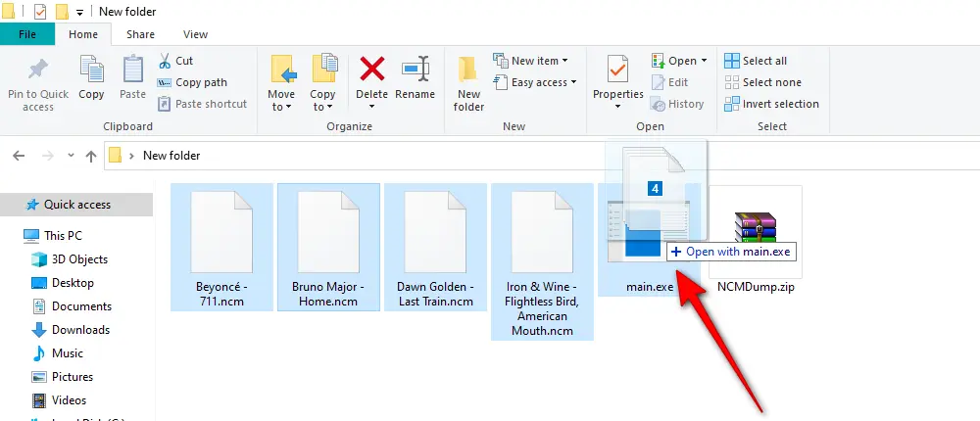Select Bruno Major - Home.ncm file
Viewport: 980px width, 421px height.
(x=328, y=247)
